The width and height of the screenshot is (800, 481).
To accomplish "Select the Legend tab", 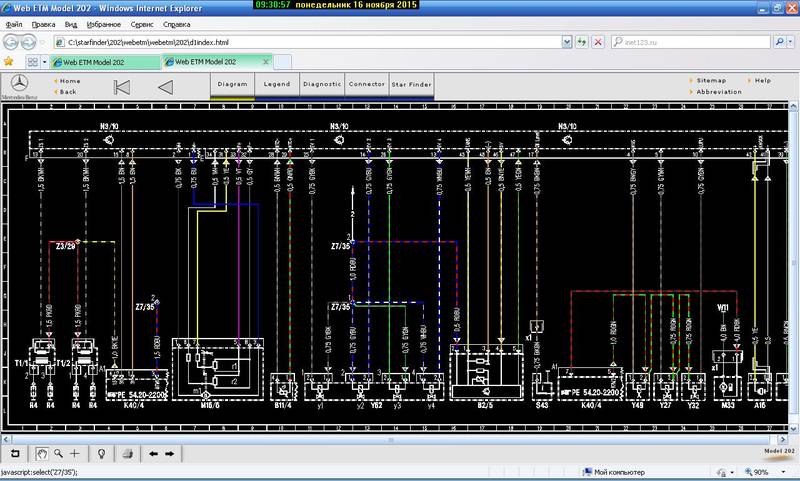I will [x=277, y=84].
